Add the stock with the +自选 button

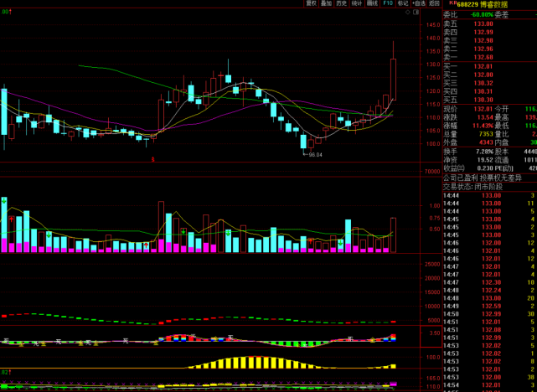(x=419, y=3)
